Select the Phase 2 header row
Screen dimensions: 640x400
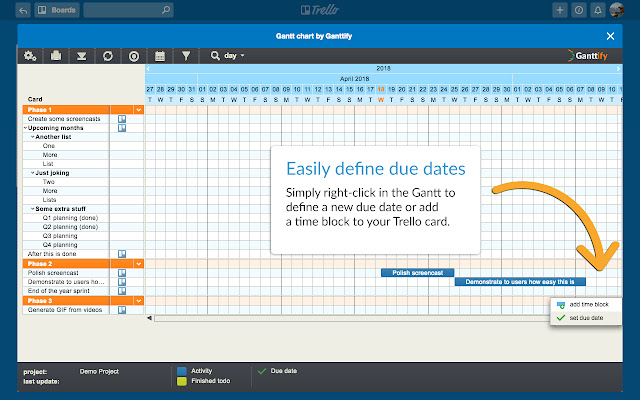click(83, 264)
